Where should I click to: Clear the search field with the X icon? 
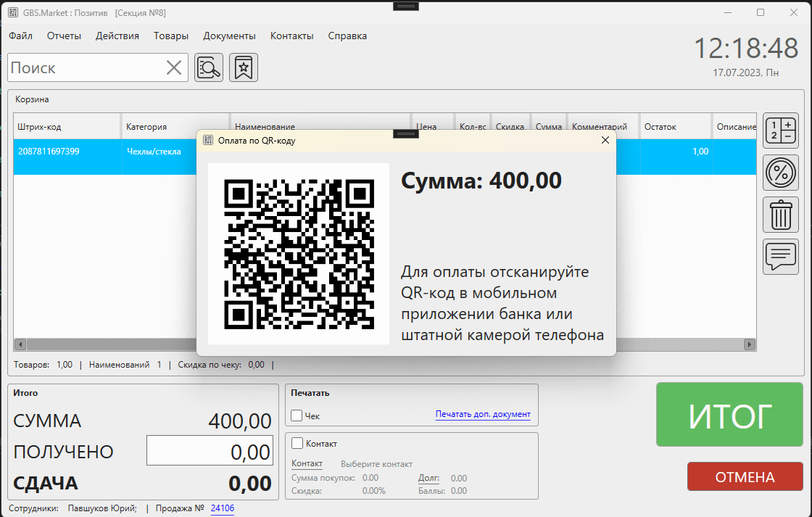173,67
